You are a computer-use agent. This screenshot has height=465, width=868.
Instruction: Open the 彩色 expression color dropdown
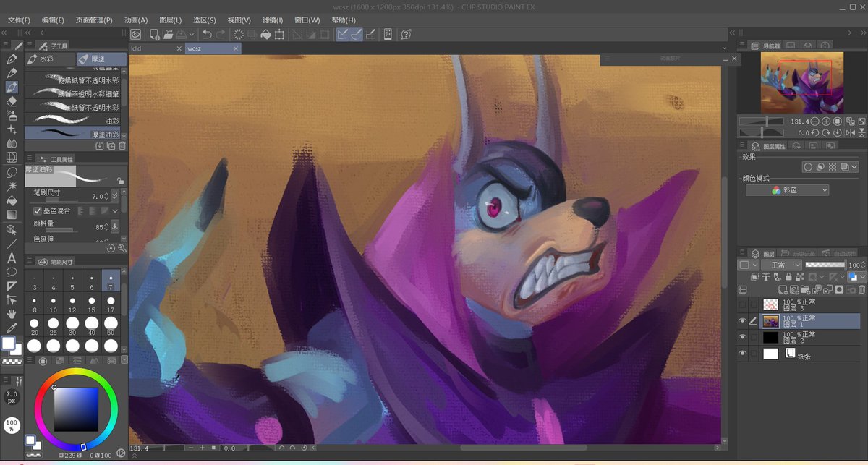[x=787, y=189]
